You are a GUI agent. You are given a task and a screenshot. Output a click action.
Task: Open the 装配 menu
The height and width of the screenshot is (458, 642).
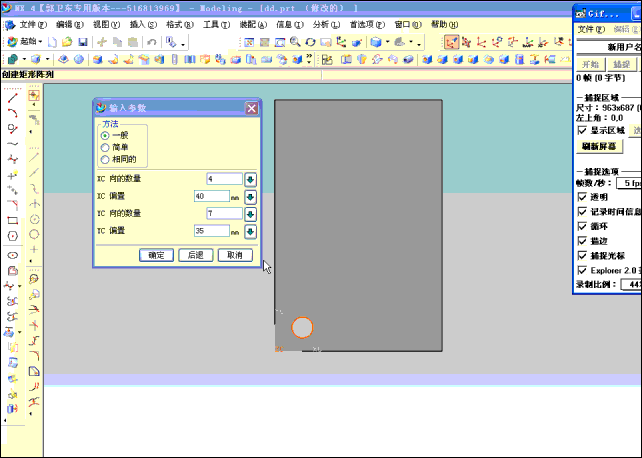[x=253, y=25]
